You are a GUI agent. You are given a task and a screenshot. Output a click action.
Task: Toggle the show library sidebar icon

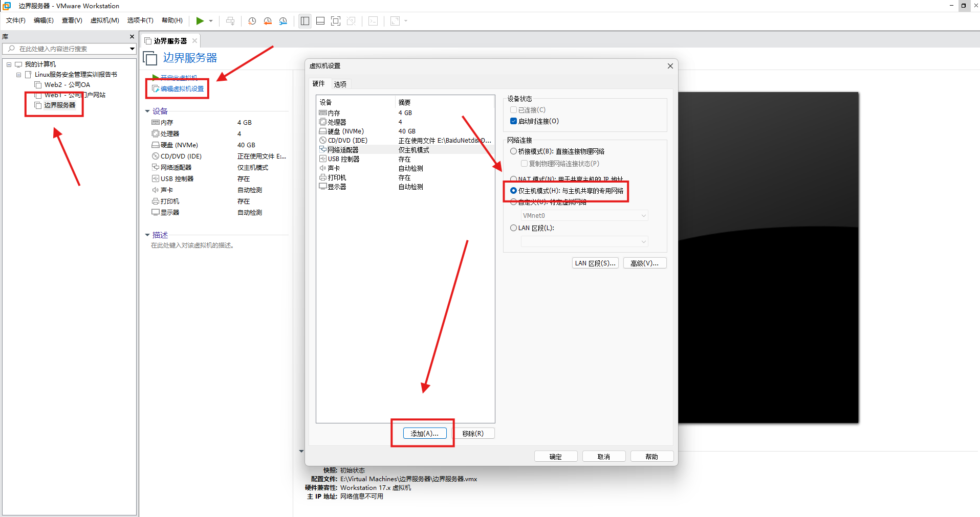click(305, 21)
